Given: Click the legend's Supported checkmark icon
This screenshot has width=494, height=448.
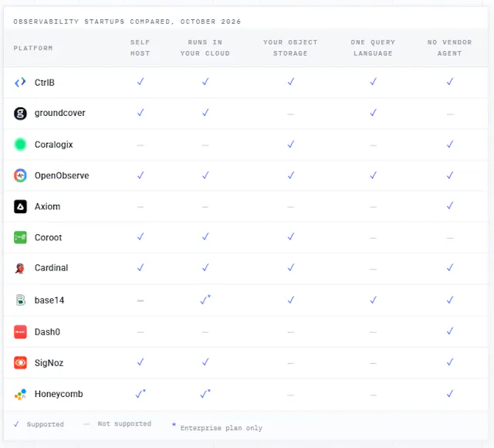Looking at the screenshot, I should 16,424.
